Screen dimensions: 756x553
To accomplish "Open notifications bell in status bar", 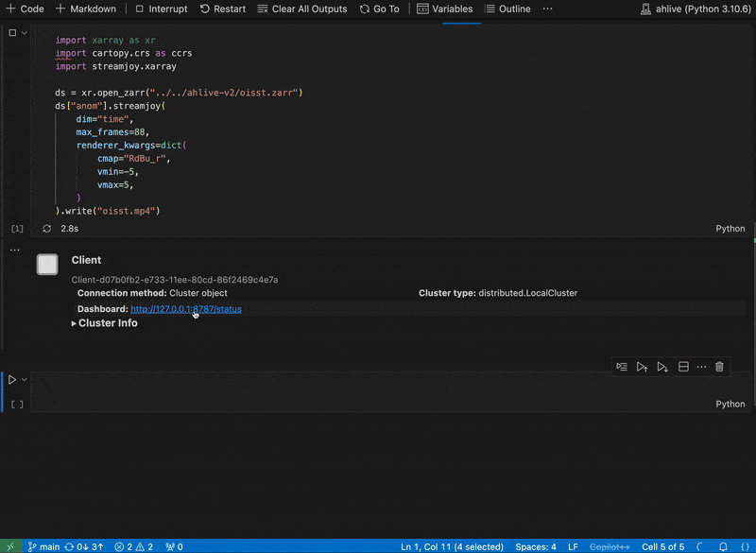I will tap(724, 546).
